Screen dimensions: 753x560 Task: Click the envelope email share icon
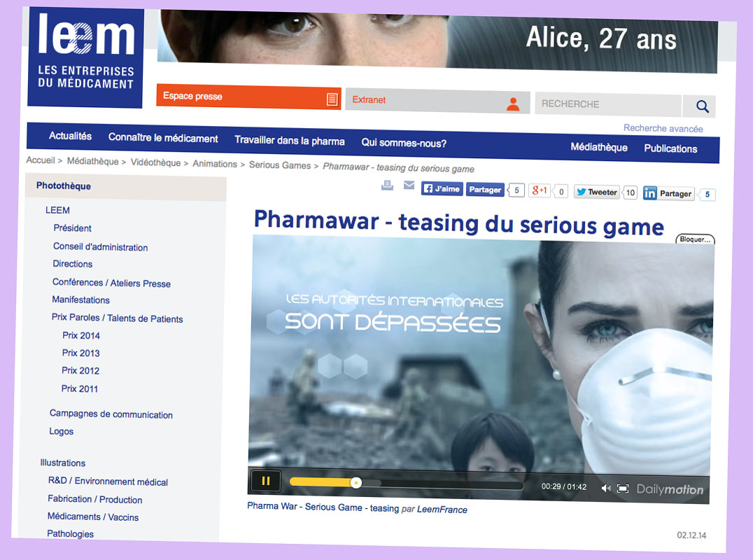409,185
